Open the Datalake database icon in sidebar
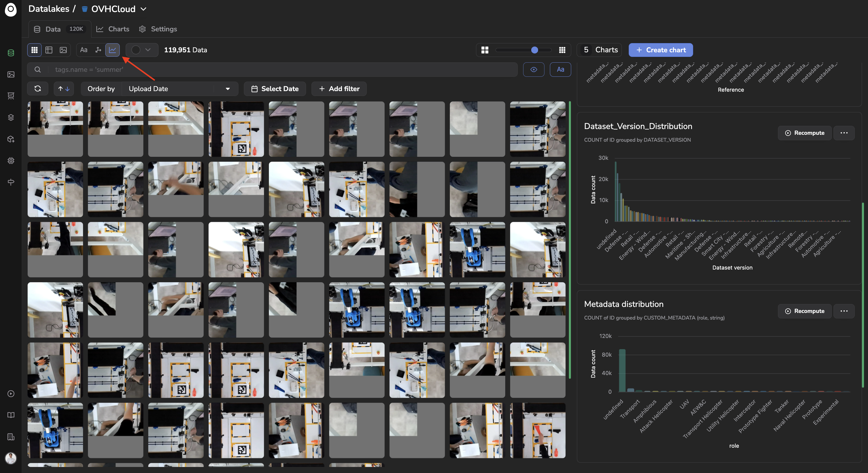Image resolution: width=868 pixels, height=473 pixels. click(11, 53)
